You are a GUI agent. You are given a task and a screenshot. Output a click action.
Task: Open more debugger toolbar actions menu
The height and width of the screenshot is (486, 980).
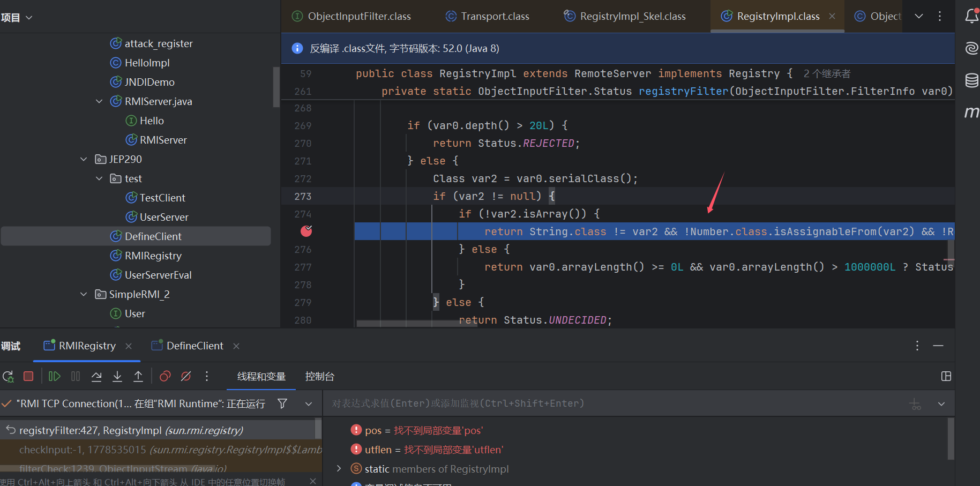(207, 377)
